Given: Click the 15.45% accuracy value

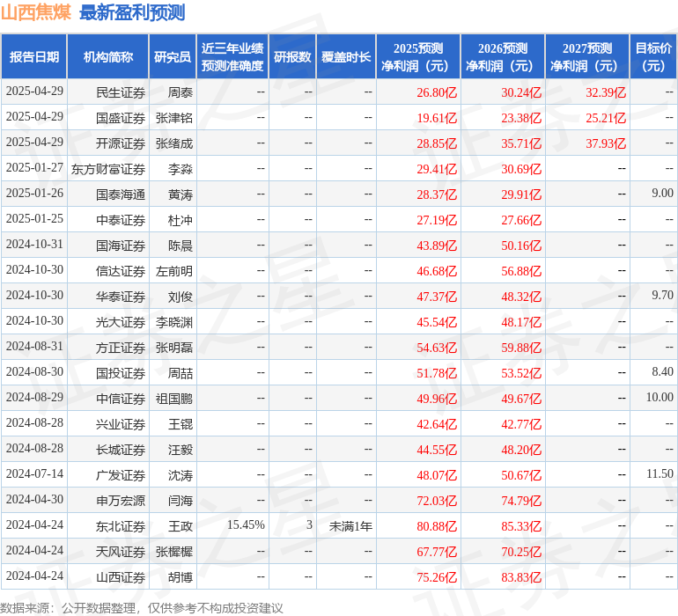Looking at the screenshot, I should coord(246,525).
